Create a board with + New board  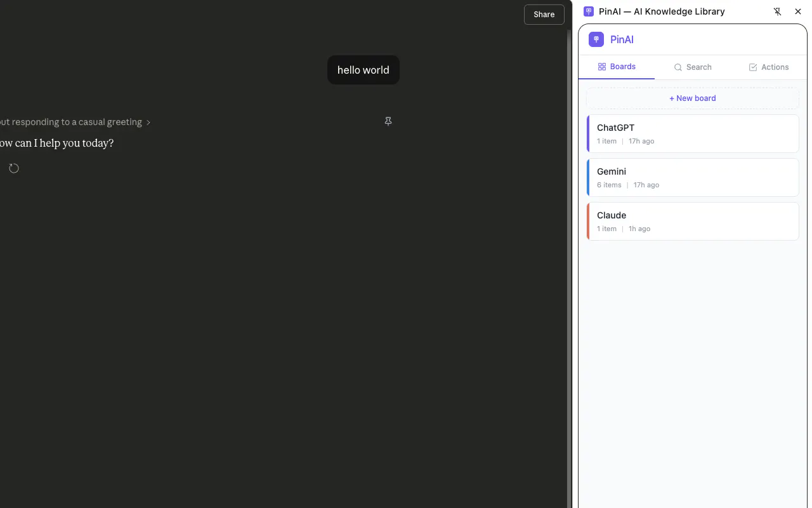pyautogui.click(x=693, y=98)
